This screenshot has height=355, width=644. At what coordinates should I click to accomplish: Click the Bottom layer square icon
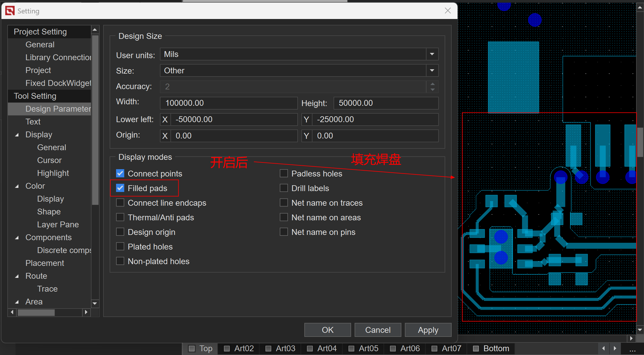[x=476, y=349]
